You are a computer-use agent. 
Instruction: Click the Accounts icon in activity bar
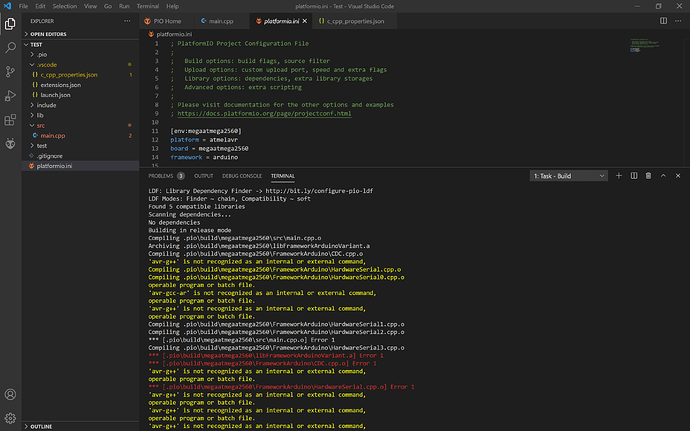(x=10, y=394)
